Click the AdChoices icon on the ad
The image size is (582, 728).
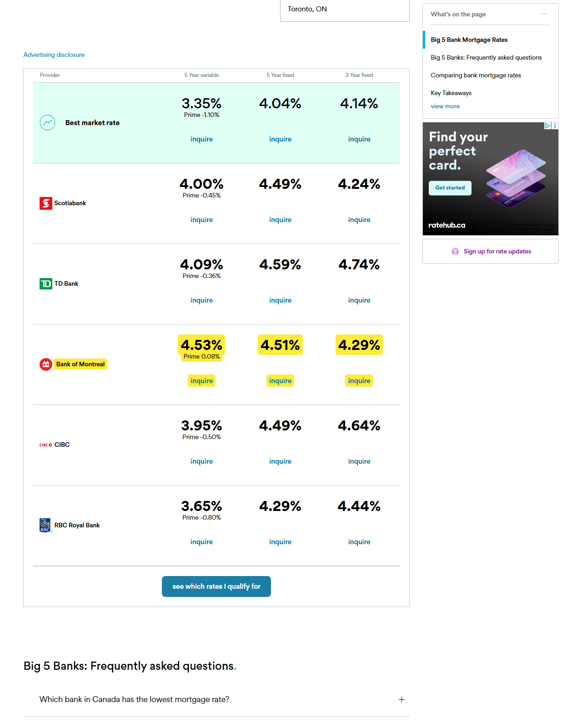(547, 126)
